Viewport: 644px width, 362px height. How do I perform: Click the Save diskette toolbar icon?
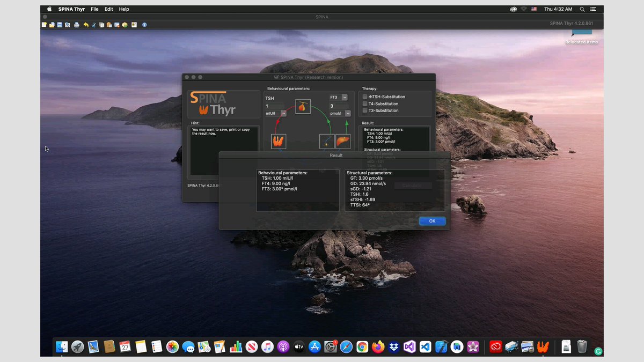[x=59, y=25]
